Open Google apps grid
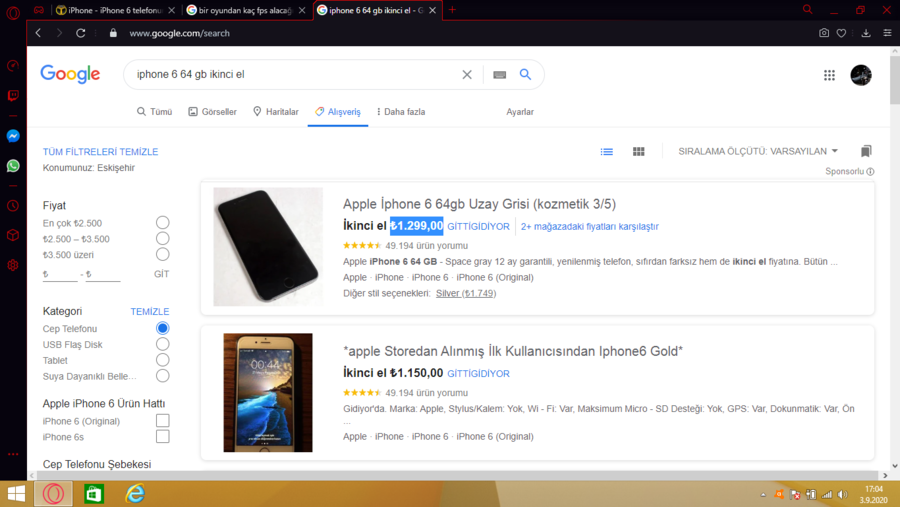This screenshot has width=900, height=507. point(829,75)
